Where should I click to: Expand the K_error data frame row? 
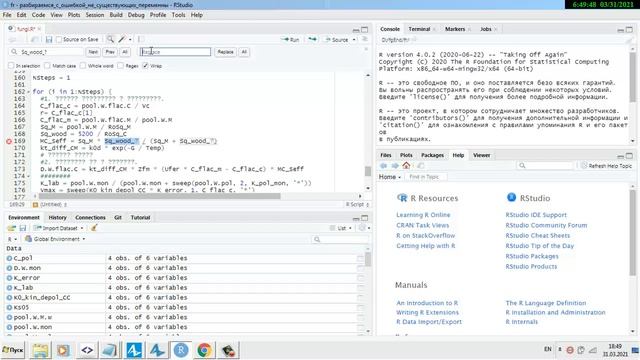coord(9,278)
